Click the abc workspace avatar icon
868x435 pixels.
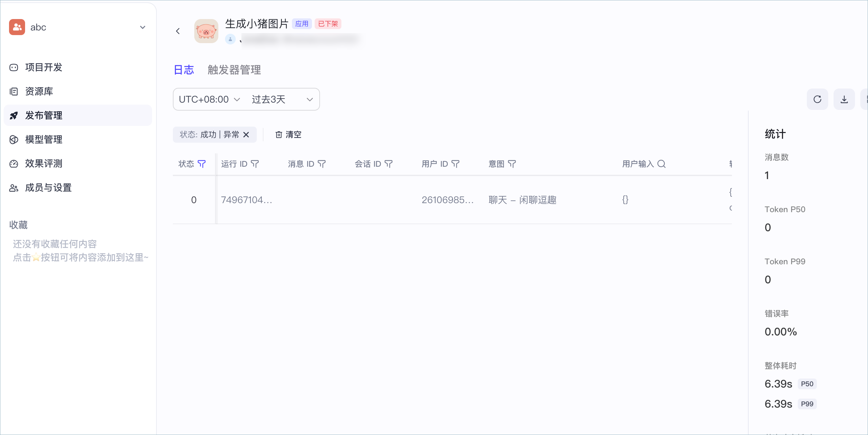click(x=17, y=27)
